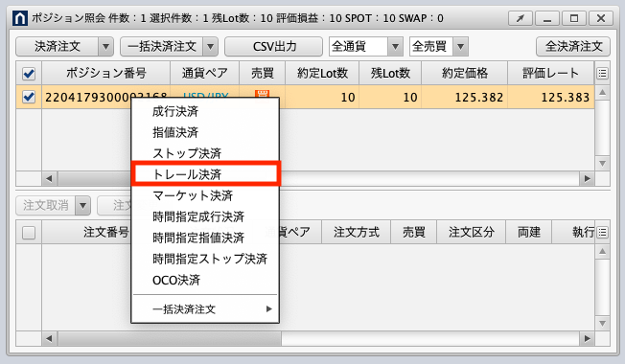This screenshot has width=625, height=364.
Task: Click 約定価格 cell 125.382
Action: point(464,97)
